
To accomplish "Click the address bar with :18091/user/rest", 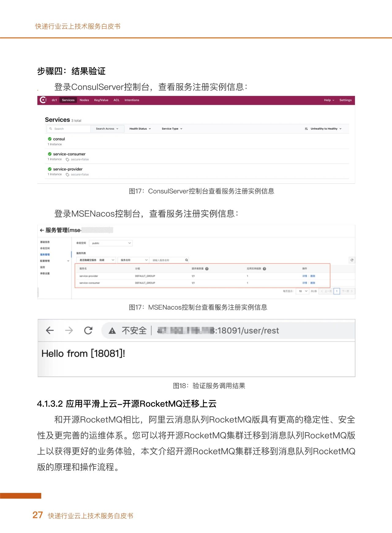I will [x=228, y=330].
